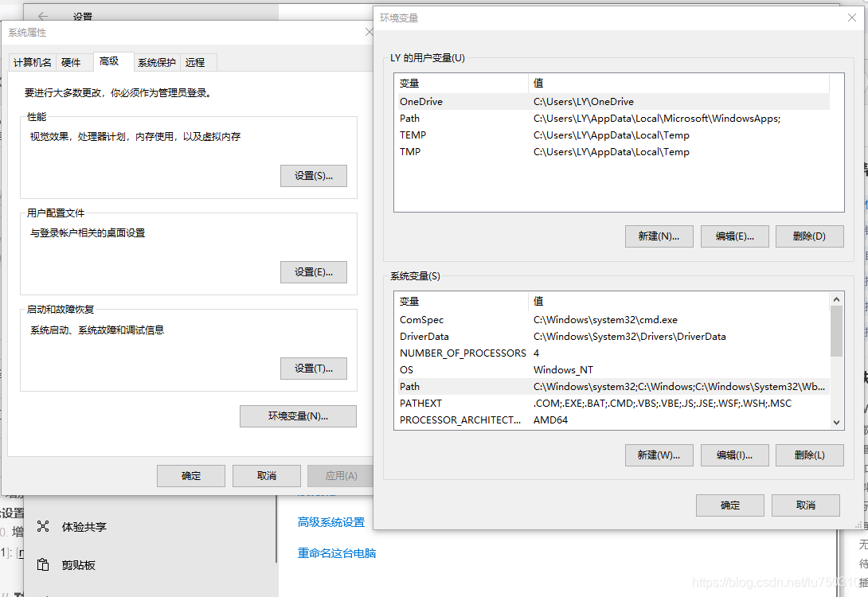
Task: Click 新建(N)... for user variables
Action: coord(659,236)
